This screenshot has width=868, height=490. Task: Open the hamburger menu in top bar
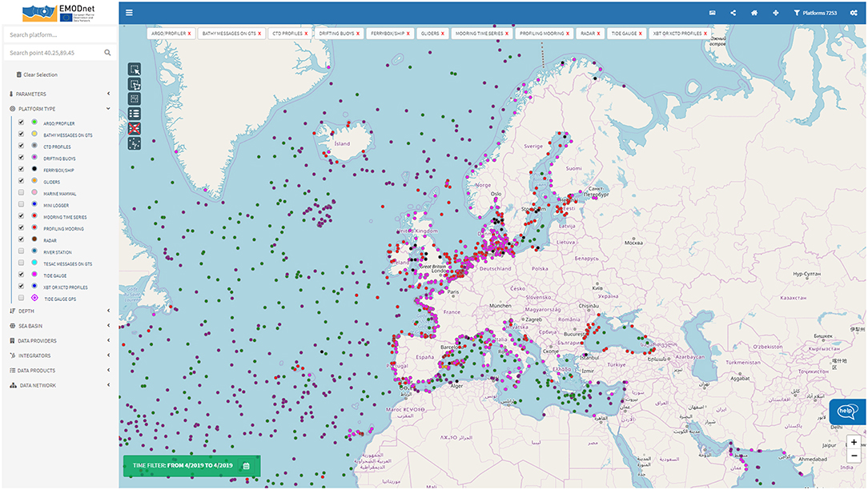[x=129, y=13]
